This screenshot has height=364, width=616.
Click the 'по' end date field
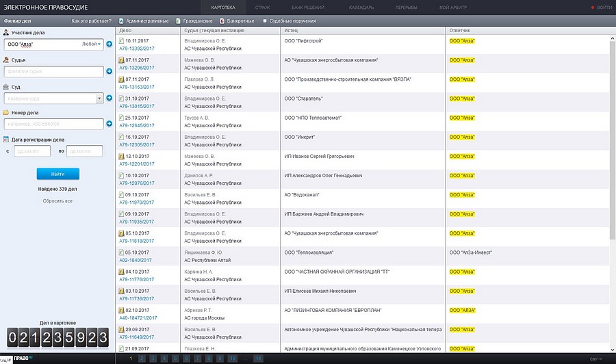coord(84,151)
